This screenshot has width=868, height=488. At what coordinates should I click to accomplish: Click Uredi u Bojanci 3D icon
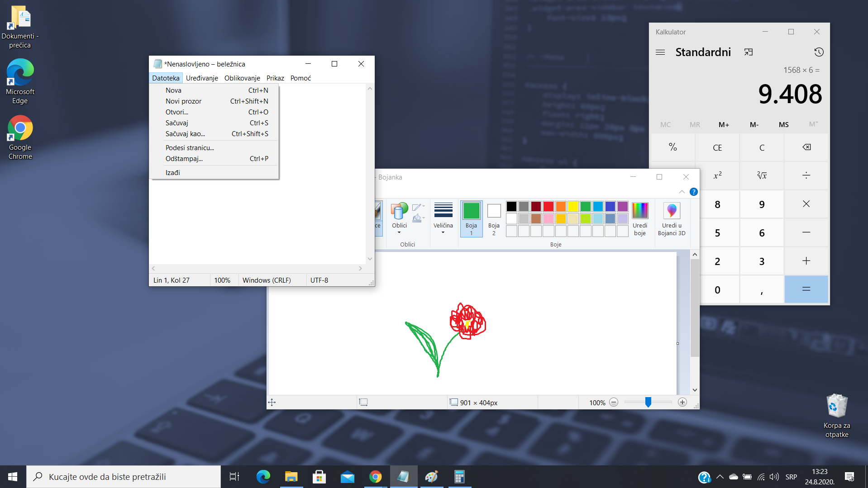tap(671, 219)
